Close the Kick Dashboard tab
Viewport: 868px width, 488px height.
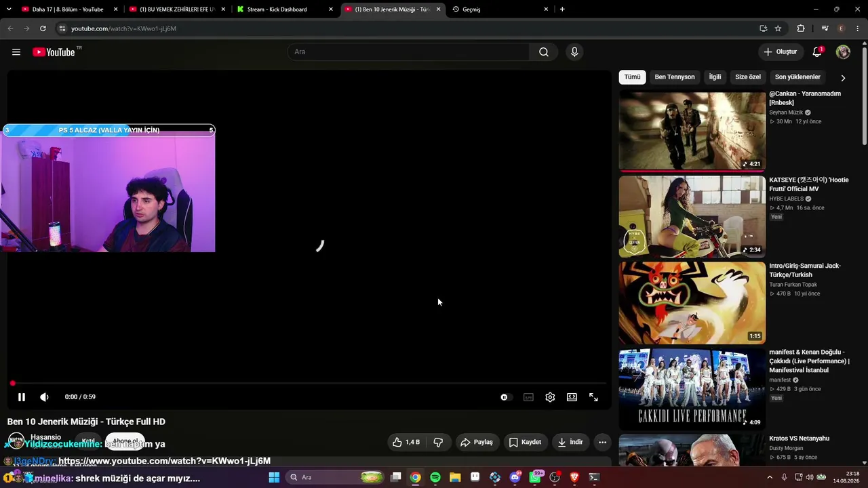[x=331, y=9]
